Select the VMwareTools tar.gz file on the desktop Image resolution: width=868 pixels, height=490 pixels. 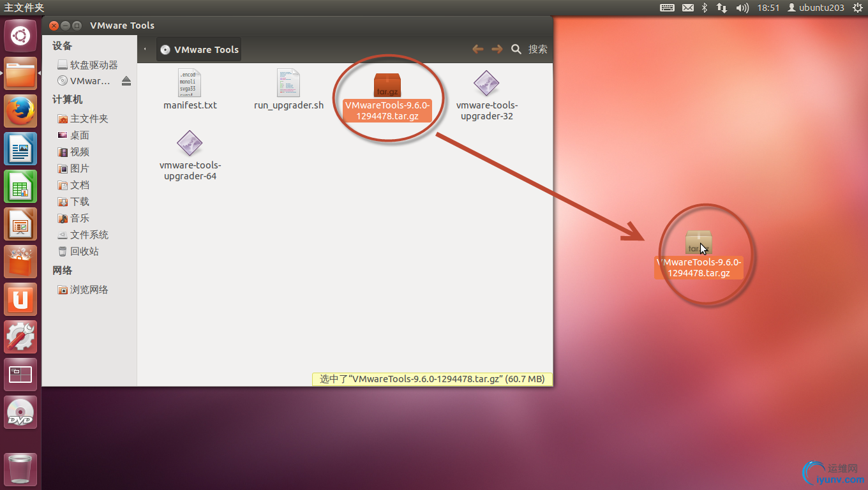699,254
